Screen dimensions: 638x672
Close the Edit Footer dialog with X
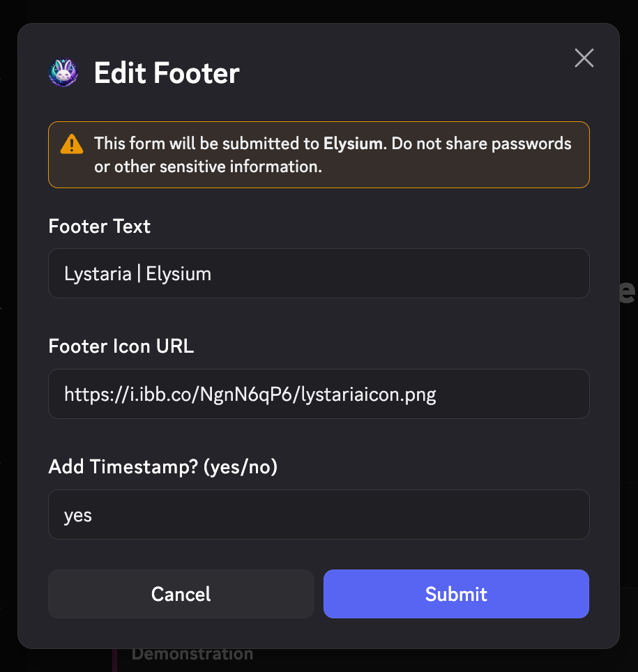(584, 58)
